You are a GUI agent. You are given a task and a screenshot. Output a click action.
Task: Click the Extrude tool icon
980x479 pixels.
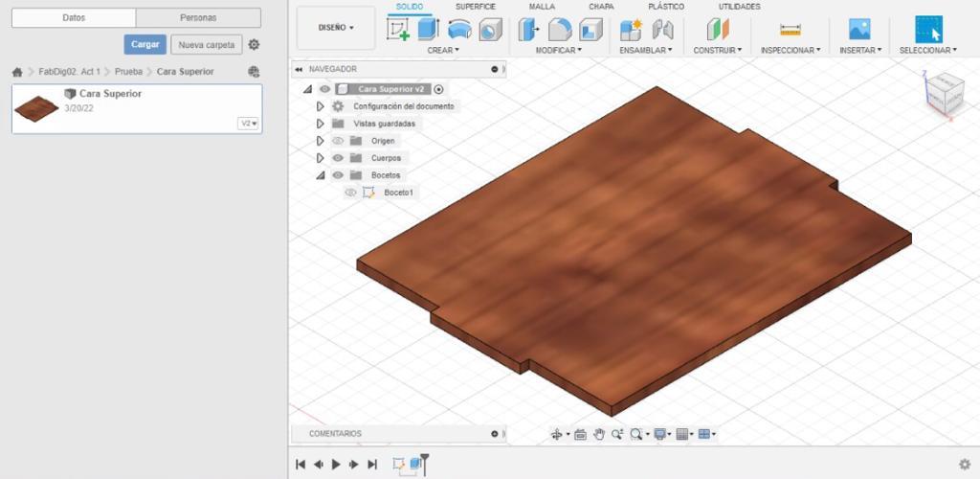click(428, 30)
